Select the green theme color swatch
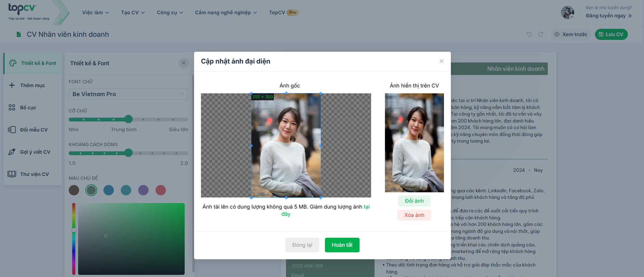Image resolution: width=644 pixels, height=277 pixels. 91,190
